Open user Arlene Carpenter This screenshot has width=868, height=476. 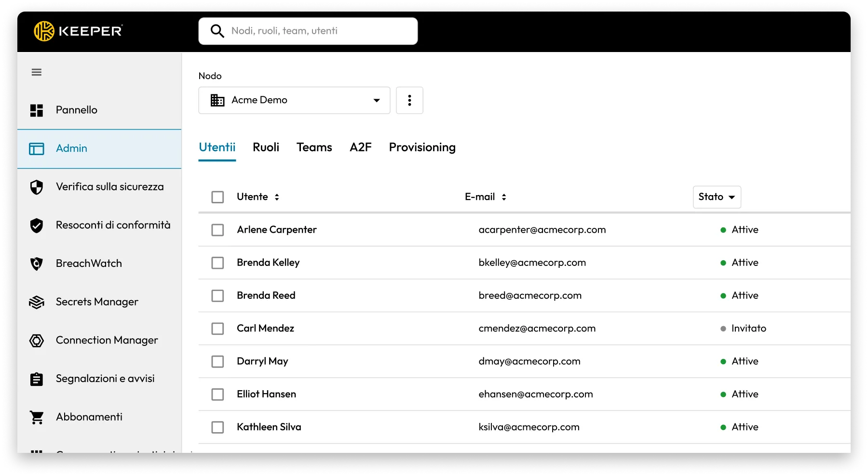pos(277,230)
